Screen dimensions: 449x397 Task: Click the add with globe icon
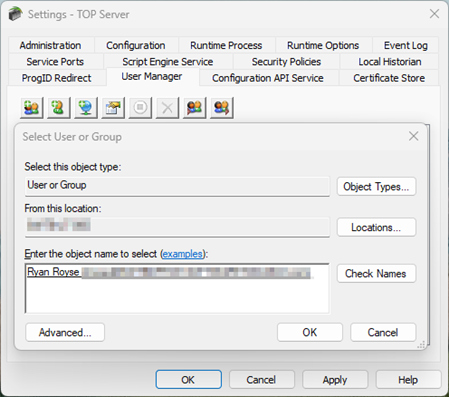(86, 108)
